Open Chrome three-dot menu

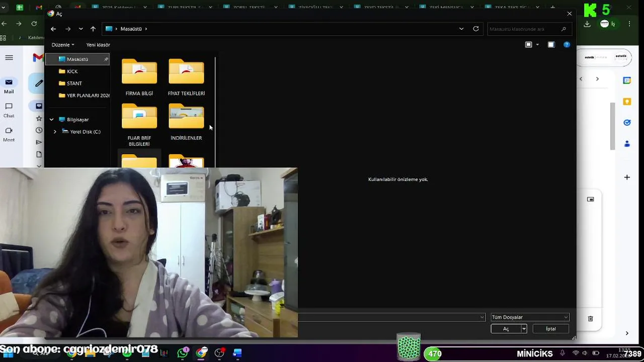[x=629, y=24]
